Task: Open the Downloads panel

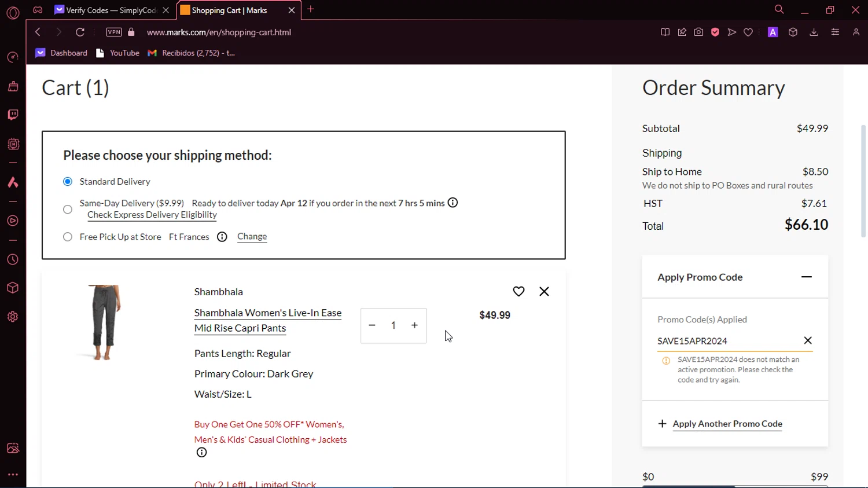Action: 814,32
